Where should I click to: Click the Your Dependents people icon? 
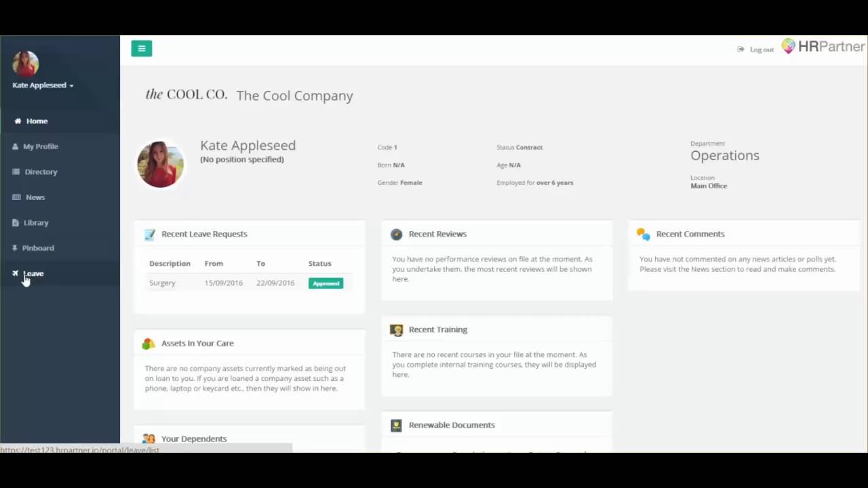(x=149, y=439)
